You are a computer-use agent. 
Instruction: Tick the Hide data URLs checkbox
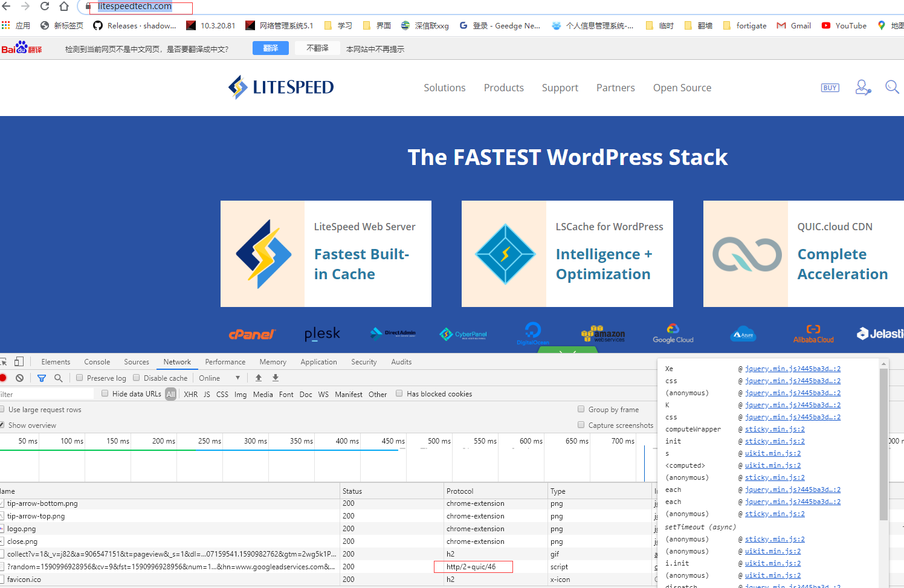(105, 393)
